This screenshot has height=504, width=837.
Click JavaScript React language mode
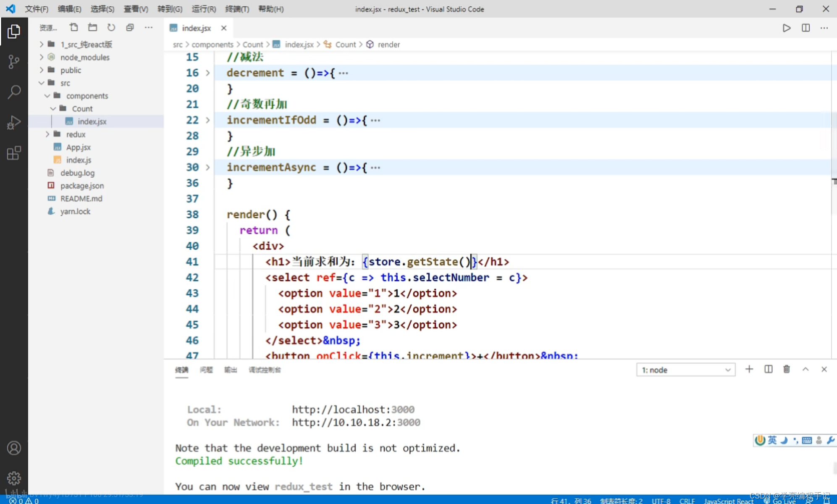click(x=729, y=501)
